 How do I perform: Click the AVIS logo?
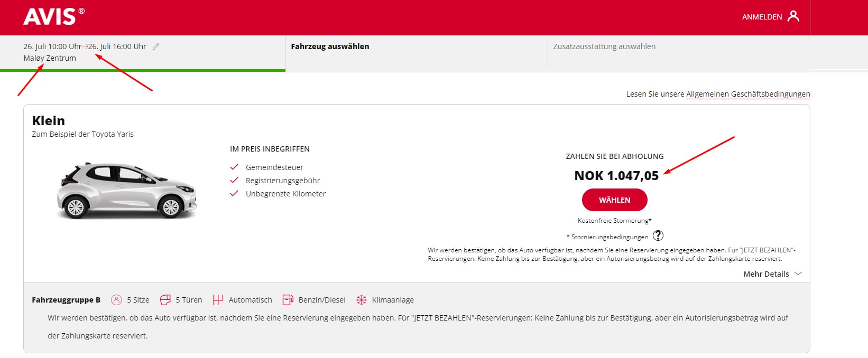(53, 17)
